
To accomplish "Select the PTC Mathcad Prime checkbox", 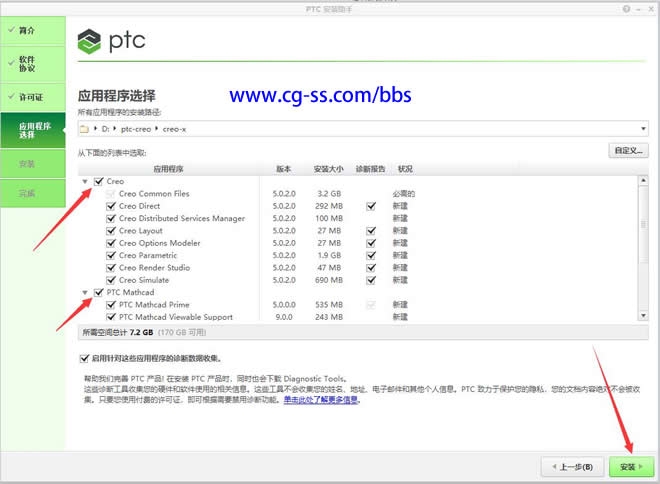I will pos(112,304).
